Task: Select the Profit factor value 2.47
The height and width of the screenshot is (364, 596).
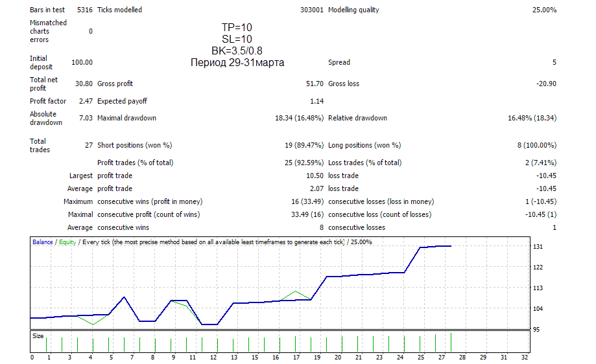Action: (x=86, y=101)
